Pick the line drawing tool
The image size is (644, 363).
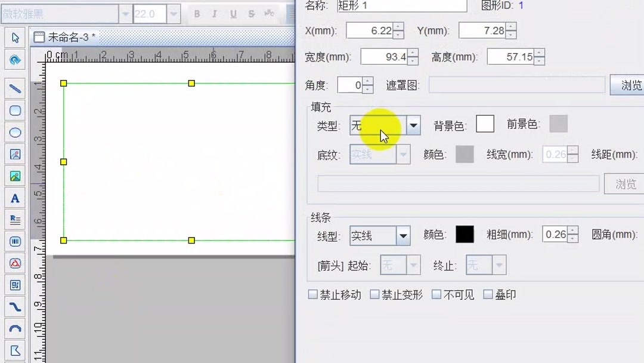[14, 88]
